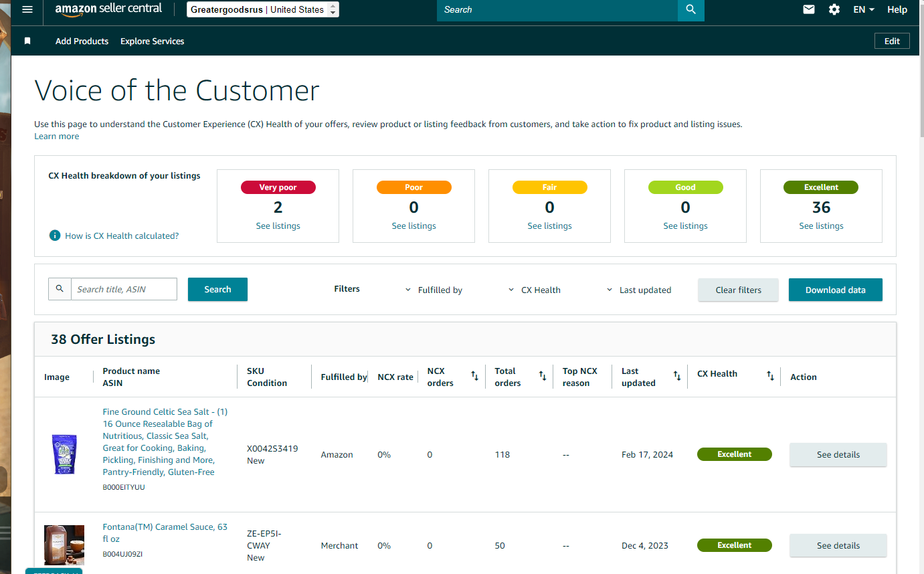Click the Feb 17, 2024 date cell
The image size is (924, 574).
[647, 454]
